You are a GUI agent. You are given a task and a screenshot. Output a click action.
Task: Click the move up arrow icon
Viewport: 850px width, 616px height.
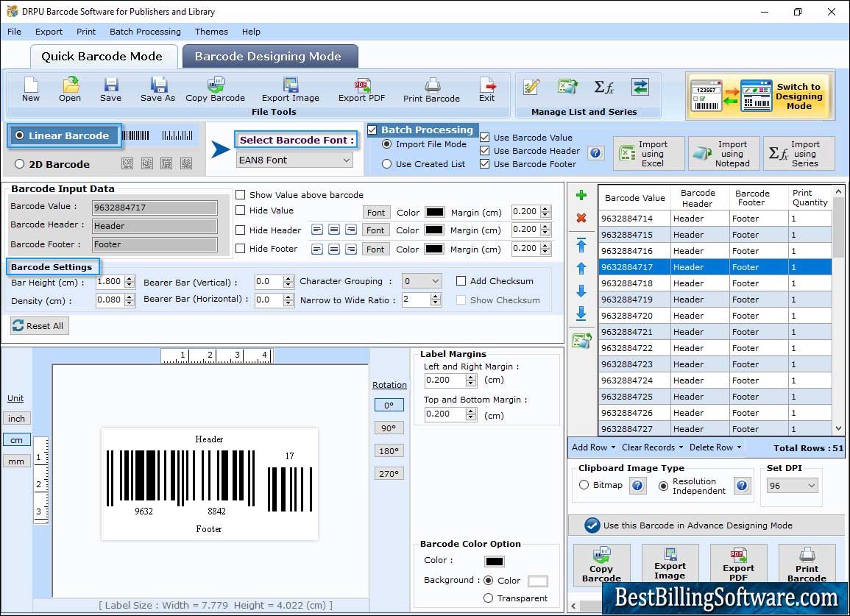click(x=581, y=269)
